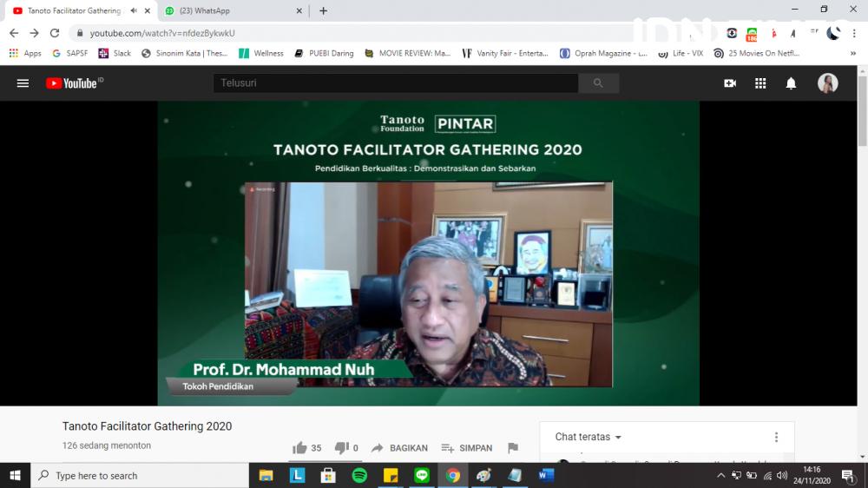
Task: Dislike the video with thumbs down
Action: coord(341,447)
